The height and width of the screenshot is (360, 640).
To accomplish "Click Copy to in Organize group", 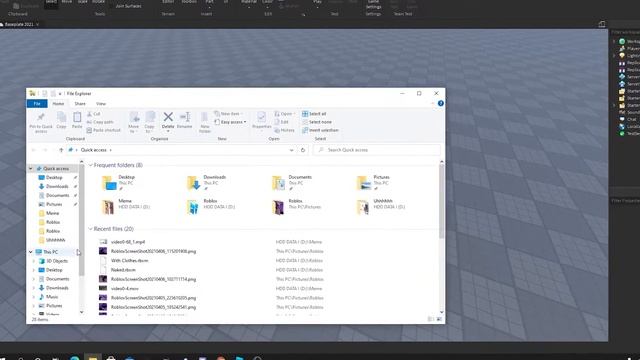I will (150, 122).
